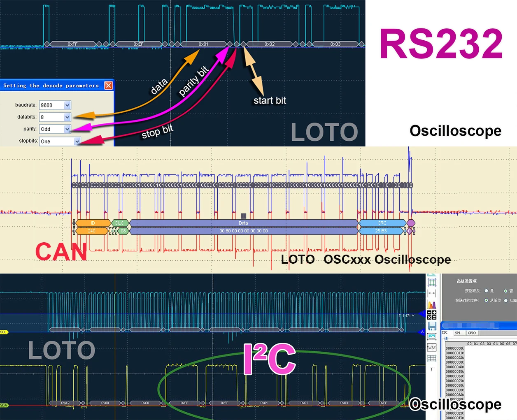Open the colored spectrum histogram icon
Viewport: 517px width, 420px height.
click(x=432, y=305)
